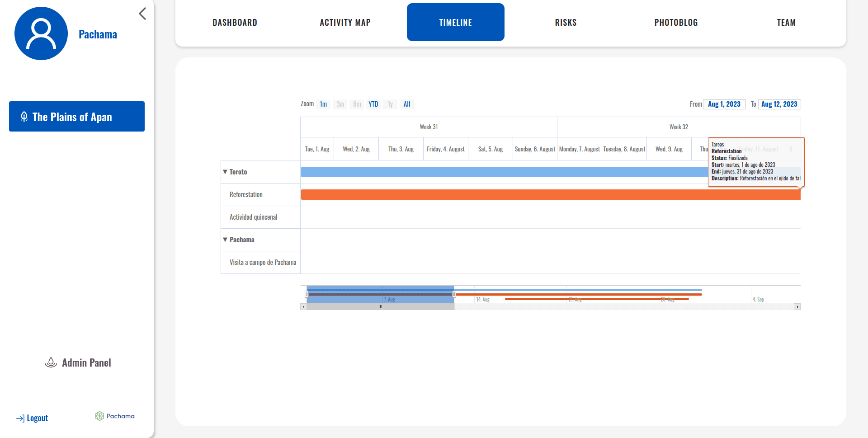Open the Pachama logo at the sidebar bottom
This screenshot has width=868, height=438.
pos(115,416)
